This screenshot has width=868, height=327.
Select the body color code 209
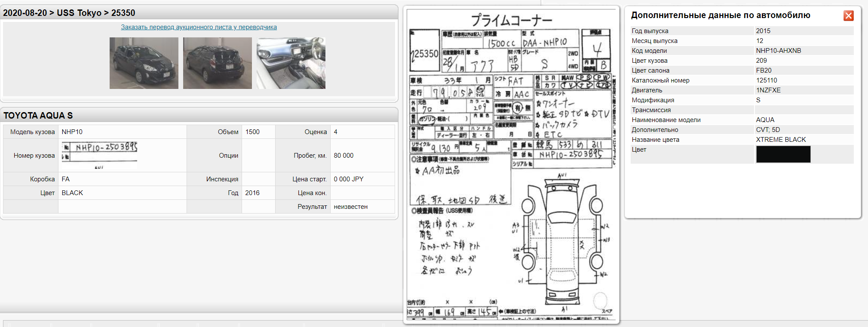761,61
